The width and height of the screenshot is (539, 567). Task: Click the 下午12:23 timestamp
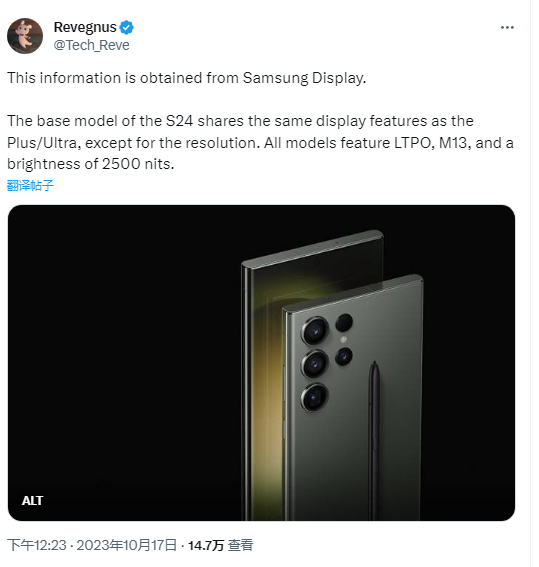[37, 545]
